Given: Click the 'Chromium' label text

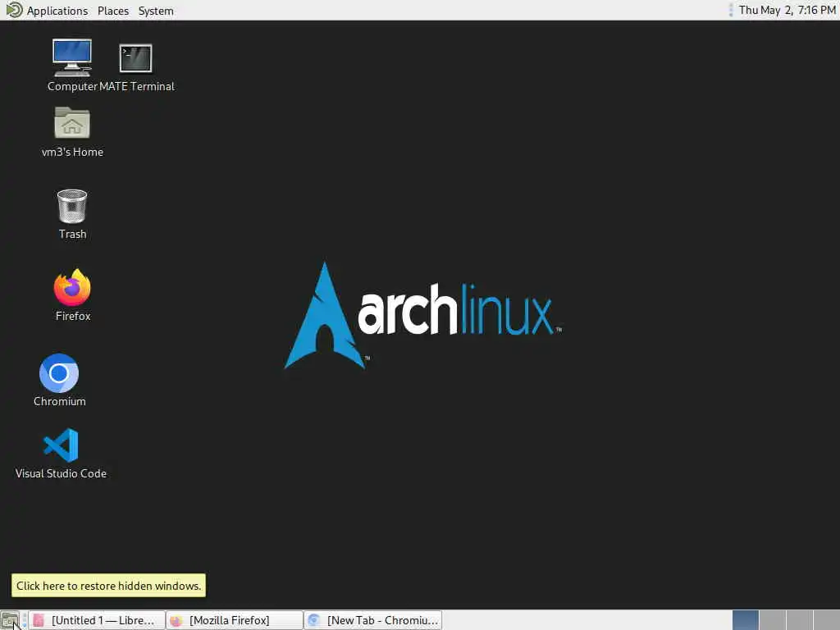Looking at the screenshot, I should (59, 401).
